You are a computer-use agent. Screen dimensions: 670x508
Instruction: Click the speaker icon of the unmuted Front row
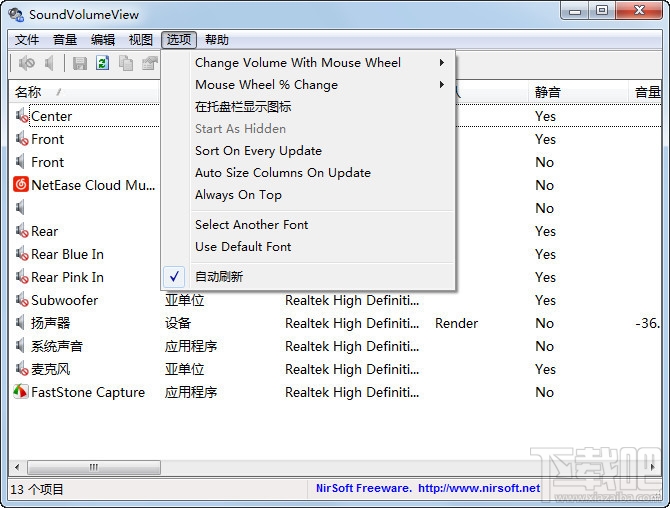click(x=20, y=162)
